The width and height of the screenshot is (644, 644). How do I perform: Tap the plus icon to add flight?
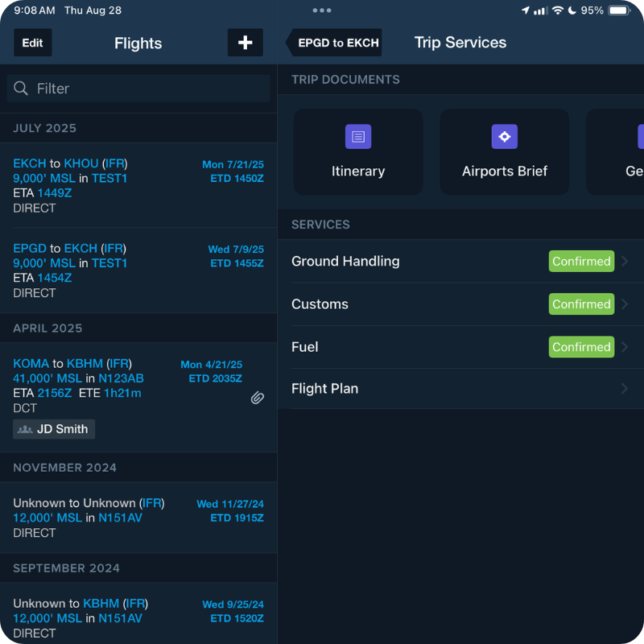(x=246, y=43)
